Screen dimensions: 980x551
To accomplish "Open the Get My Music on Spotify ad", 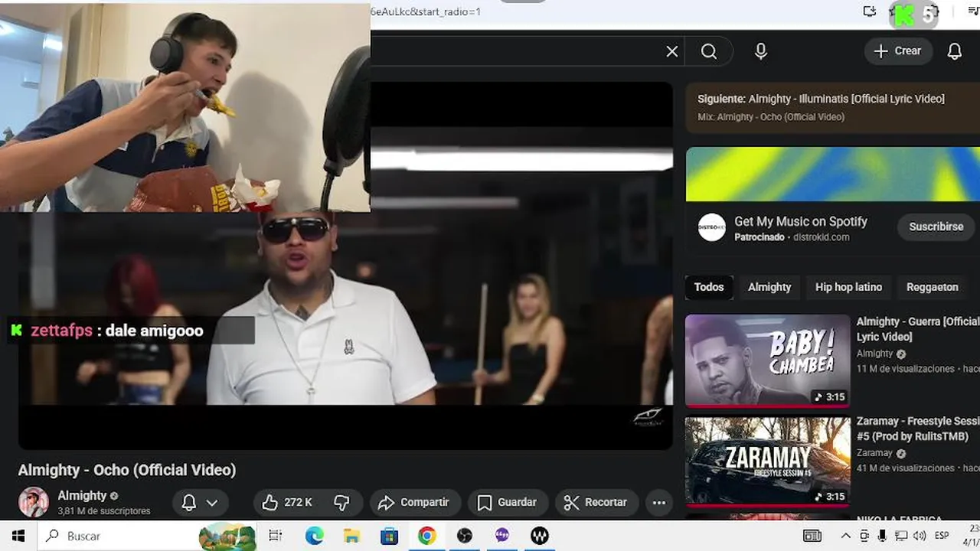I will pyautogui.click(x=801, y=221).
